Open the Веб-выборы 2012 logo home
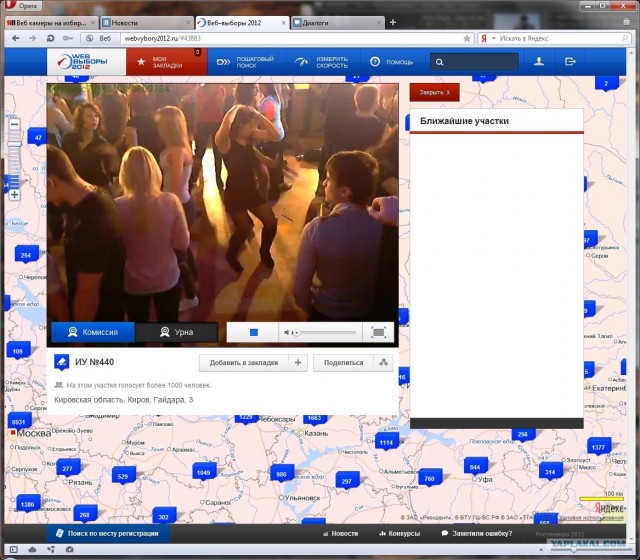640x560 pixels. point(86,62)
